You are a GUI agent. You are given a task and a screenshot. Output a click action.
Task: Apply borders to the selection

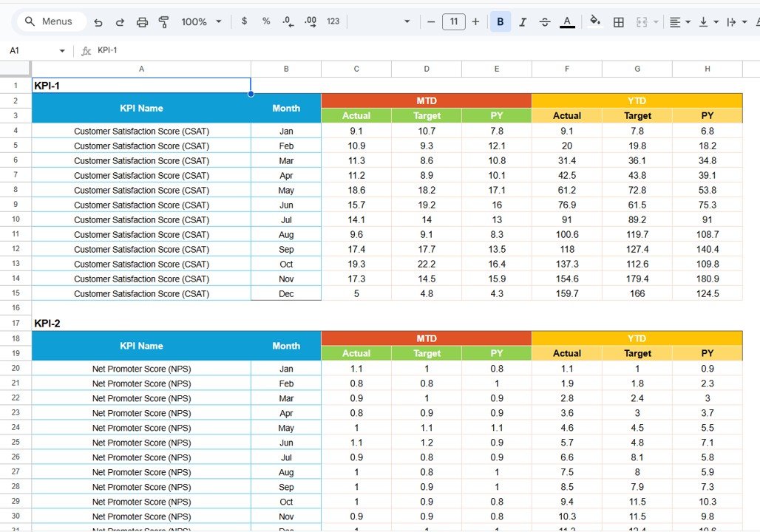click(x=619, y=21)
